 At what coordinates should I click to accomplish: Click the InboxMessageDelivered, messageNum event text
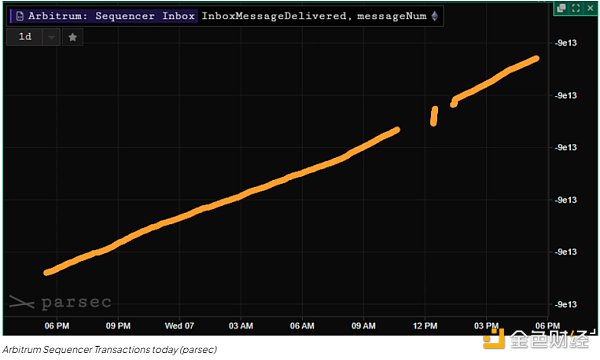pos(314,16)
